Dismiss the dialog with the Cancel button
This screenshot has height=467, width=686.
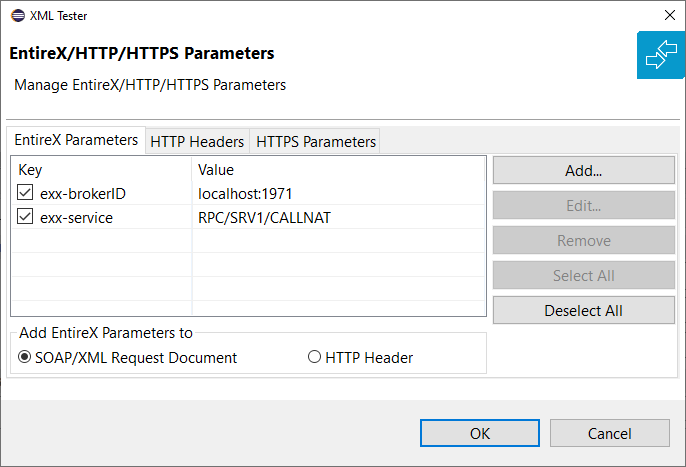[x=609, y=433]
